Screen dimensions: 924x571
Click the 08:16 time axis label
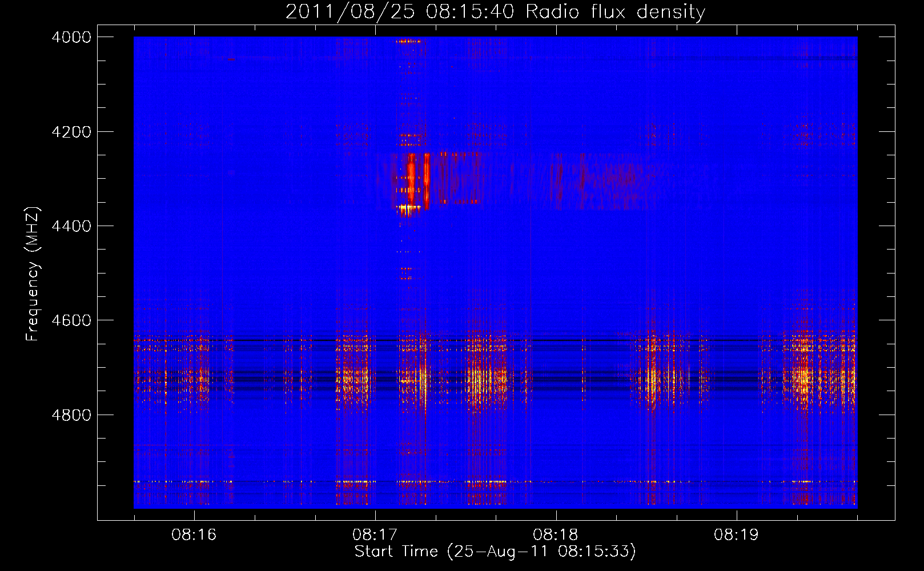194,534
